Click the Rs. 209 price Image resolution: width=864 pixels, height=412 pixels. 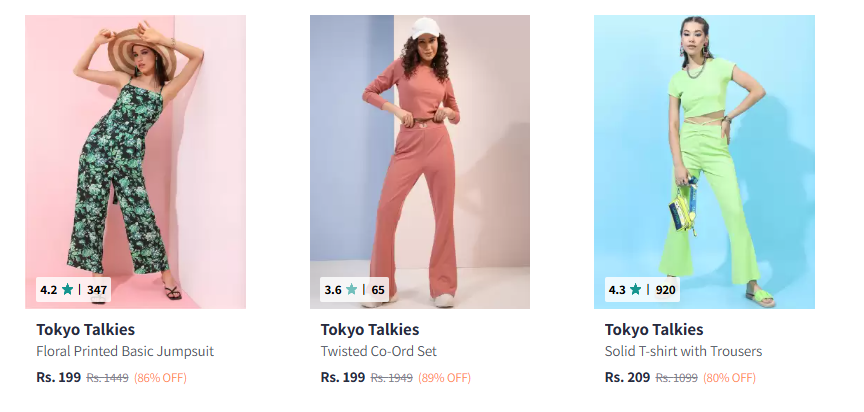[627, 378]
